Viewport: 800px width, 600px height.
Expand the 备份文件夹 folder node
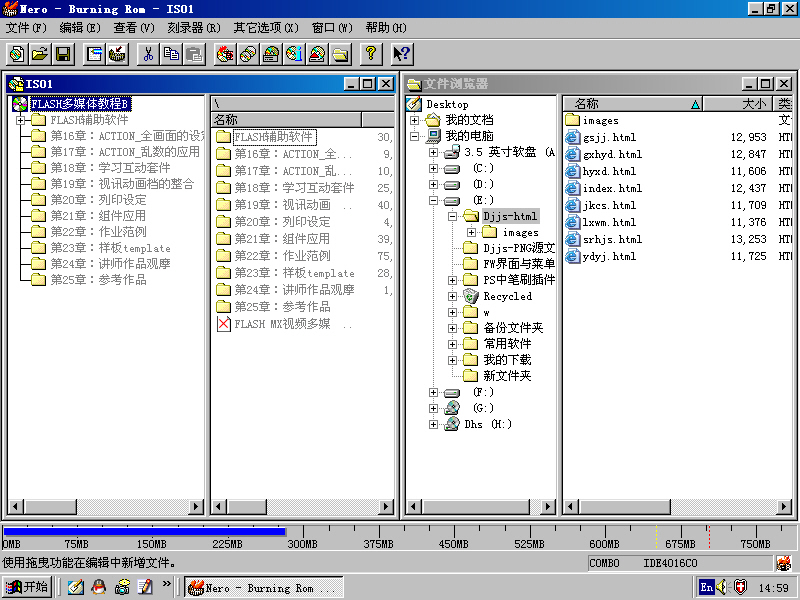452,328
